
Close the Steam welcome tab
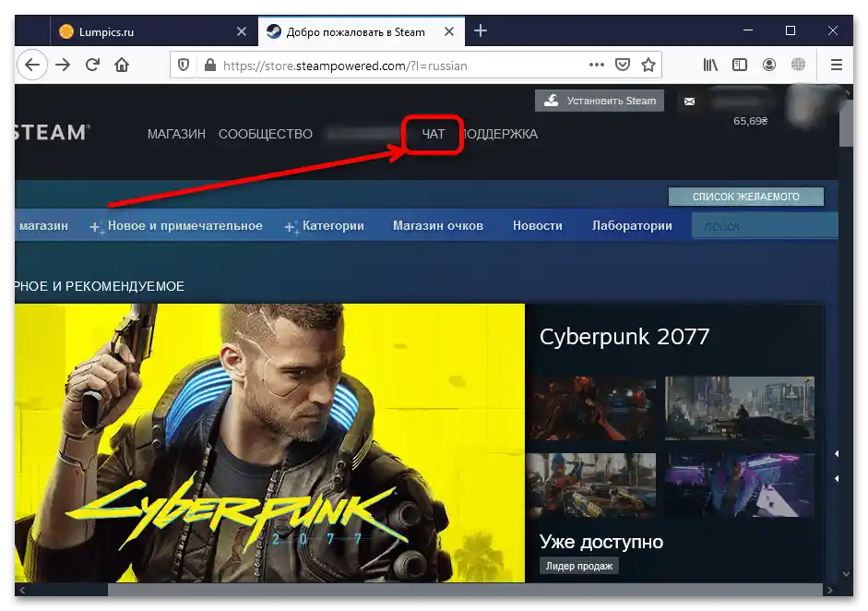(x=449, y=31)
